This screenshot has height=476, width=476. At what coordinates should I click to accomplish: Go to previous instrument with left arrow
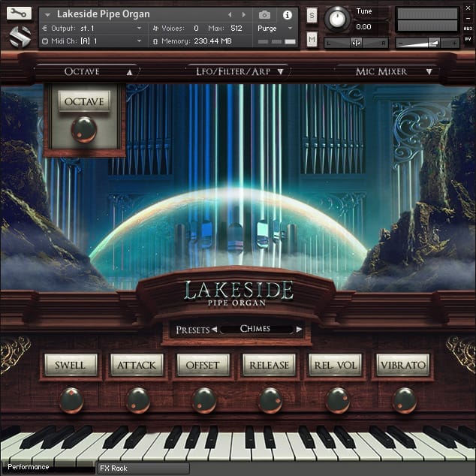(230, 14)
